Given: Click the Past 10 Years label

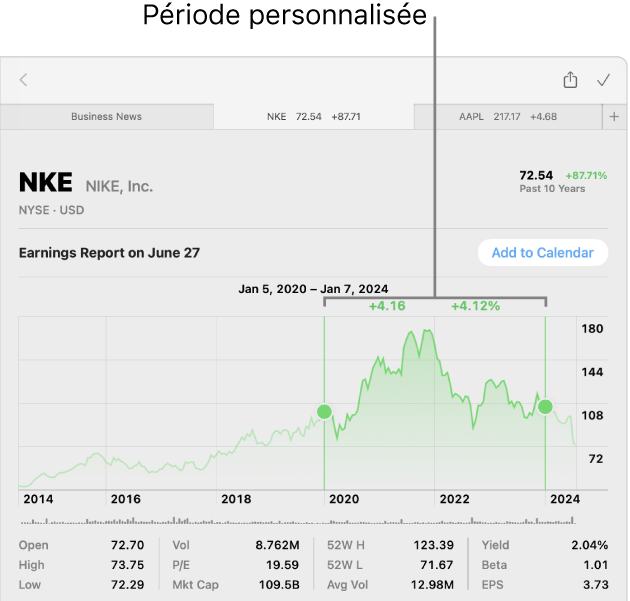Looking at the screenshot, I should point(552,188).
